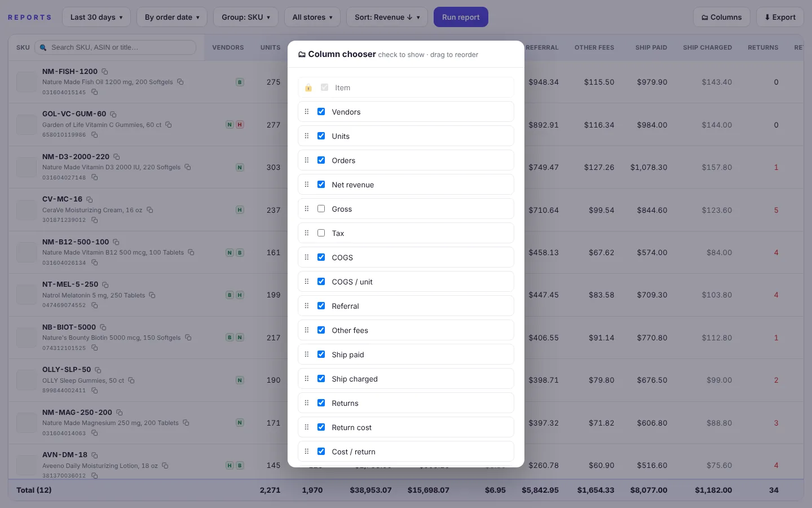Open the Last 30 days dropdown
The image size is (812, 508).
click(96, 17)
